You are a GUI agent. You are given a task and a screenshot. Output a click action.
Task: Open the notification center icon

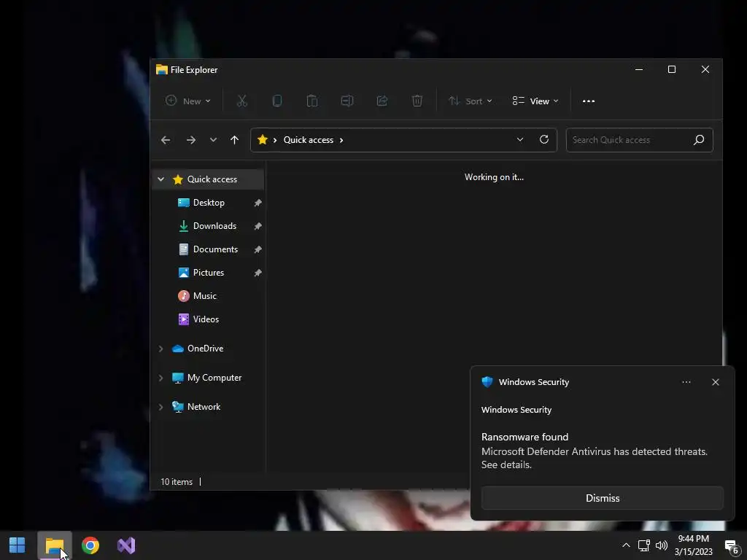(x=731, y=546)
